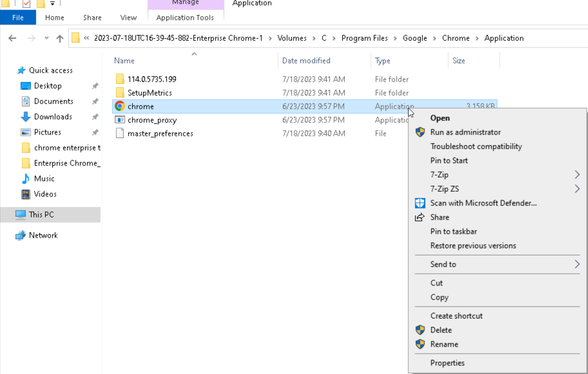Click the chrome application icon in file list

120,106
